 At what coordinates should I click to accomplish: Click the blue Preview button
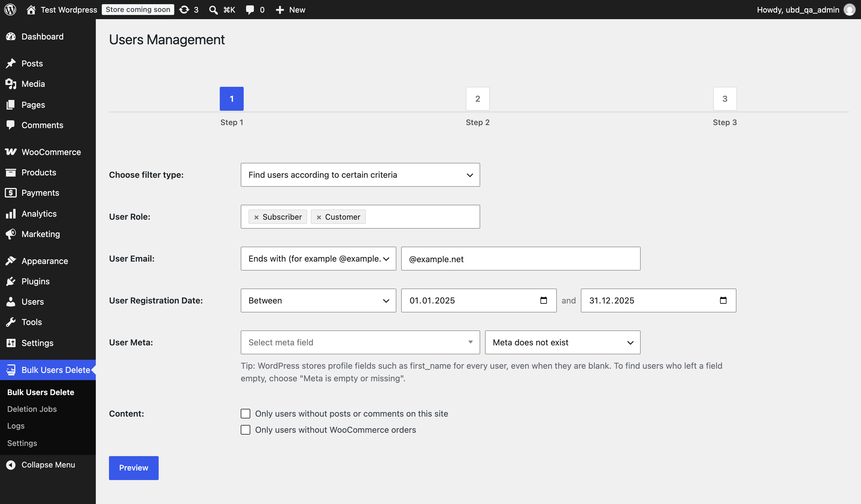coord(134,468)
